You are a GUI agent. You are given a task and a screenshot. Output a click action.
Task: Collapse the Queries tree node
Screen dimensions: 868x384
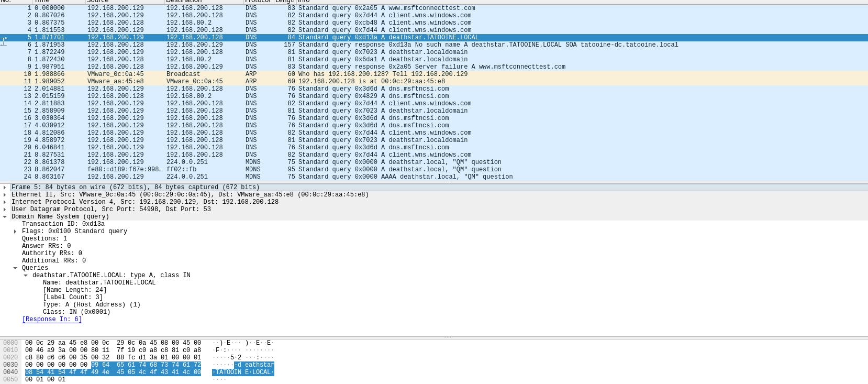(15, 268)
